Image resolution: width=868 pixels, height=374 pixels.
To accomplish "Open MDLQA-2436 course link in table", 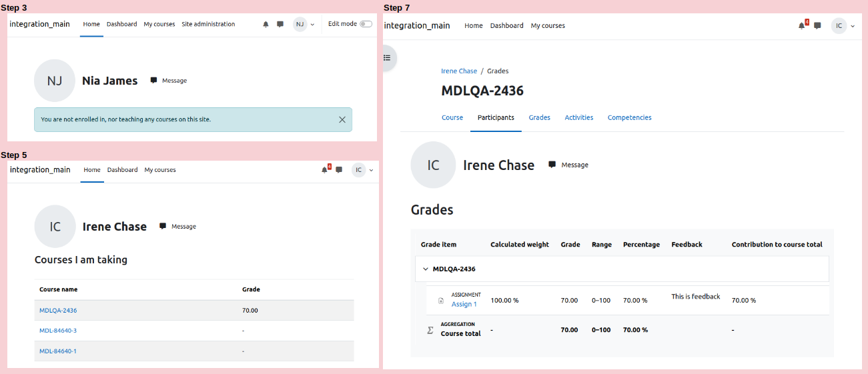I will [58, 311].
